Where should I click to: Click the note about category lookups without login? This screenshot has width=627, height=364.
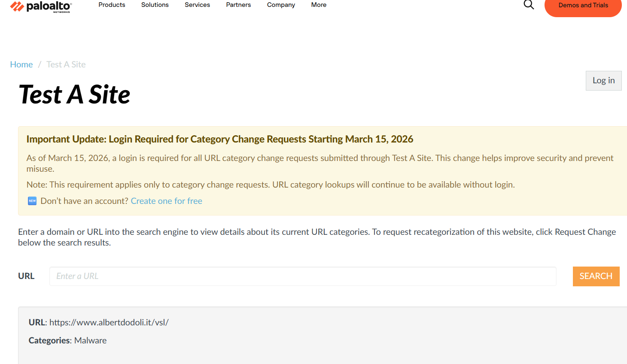[x=271, y=185]
